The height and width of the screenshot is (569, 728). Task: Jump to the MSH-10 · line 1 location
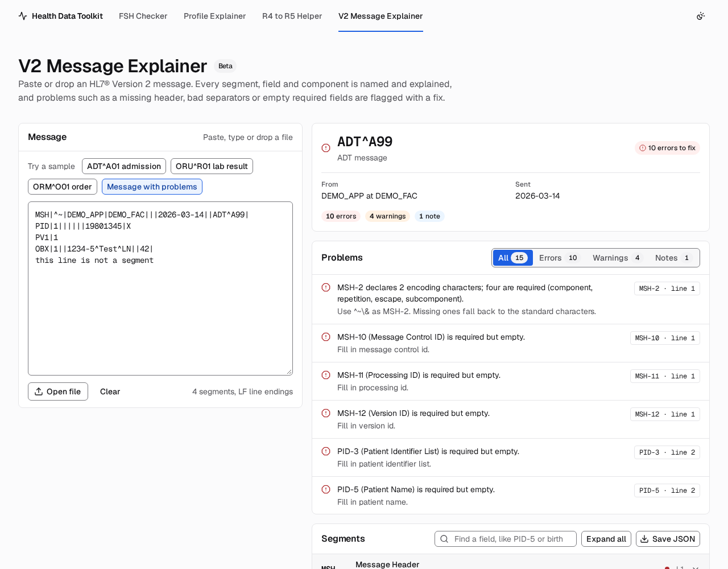(665, 338)
